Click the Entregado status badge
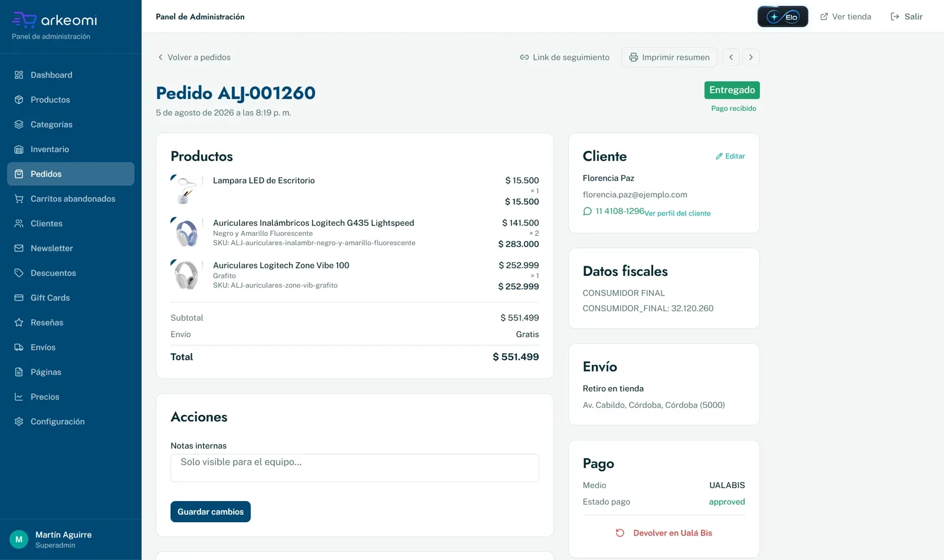Image resolution: width=944 pixels, height=560 pixels. 732,90
